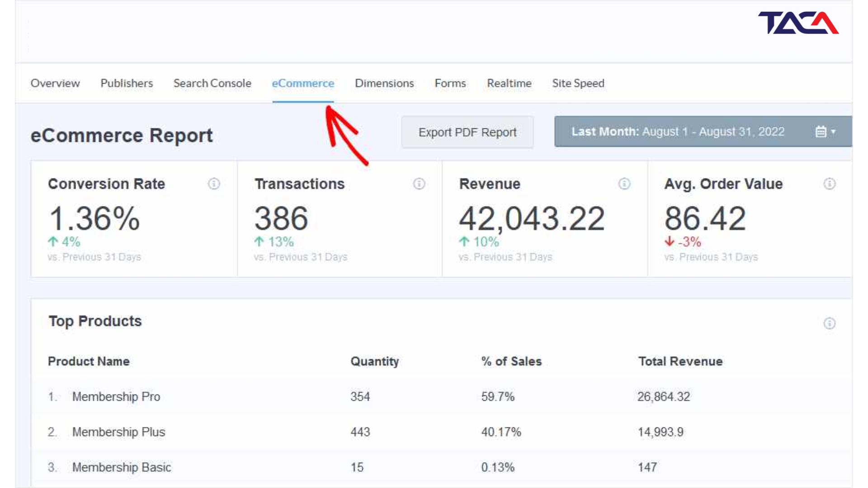Click the Product Name column header
The width and height of the screenshot is (868, 488).
tap(89, 361)
